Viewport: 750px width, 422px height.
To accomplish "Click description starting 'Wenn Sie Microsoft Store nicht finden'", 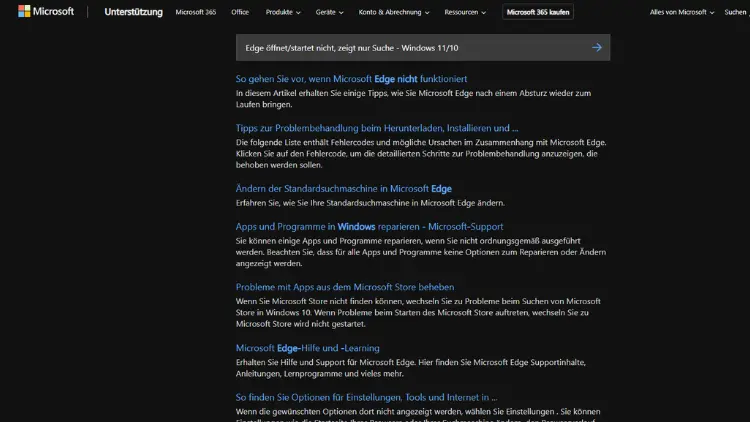I will pyautogui.click(x=418, y=312).
